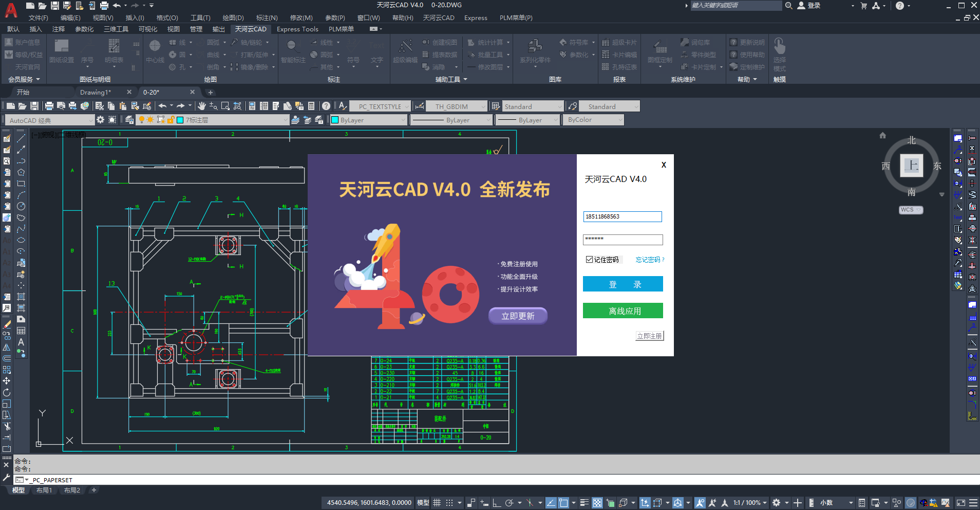
Task: Open the ByColor plot style dropdown
Action: [593, 120]
